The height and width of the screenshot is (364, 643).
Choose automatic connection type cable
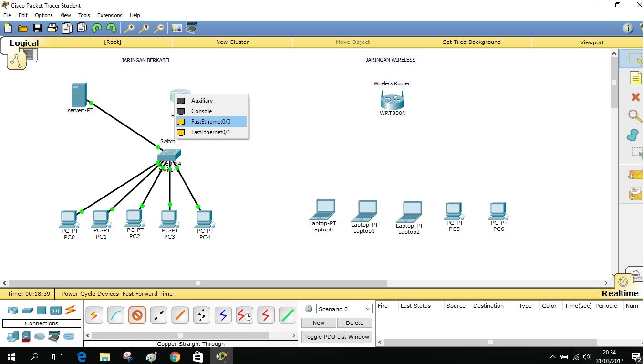[x=94, y=315]
